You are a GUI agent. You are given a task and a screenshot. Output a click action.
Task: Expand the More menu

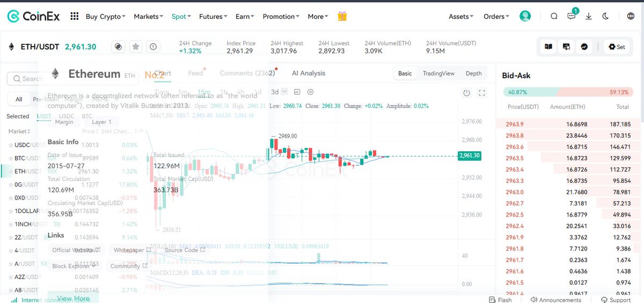click(x=318, y=17)
